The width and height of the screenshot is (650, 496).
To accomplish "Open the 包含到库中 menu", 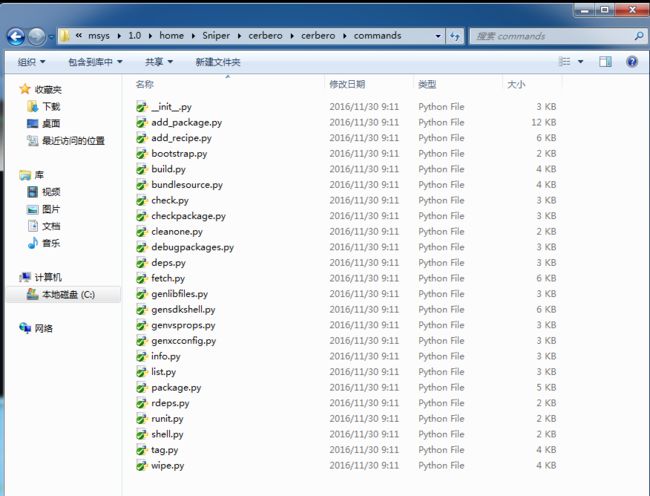I will pyautogui.click(x=95, y=62).
